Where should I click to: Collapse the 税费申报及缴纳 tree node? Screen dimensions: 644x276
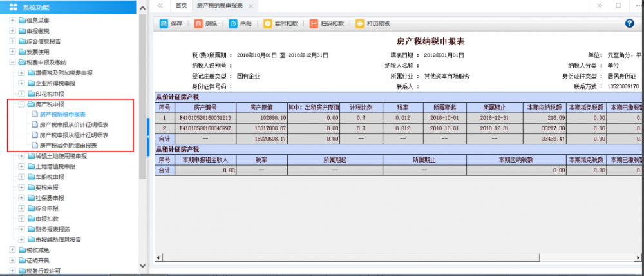point(13,63)
